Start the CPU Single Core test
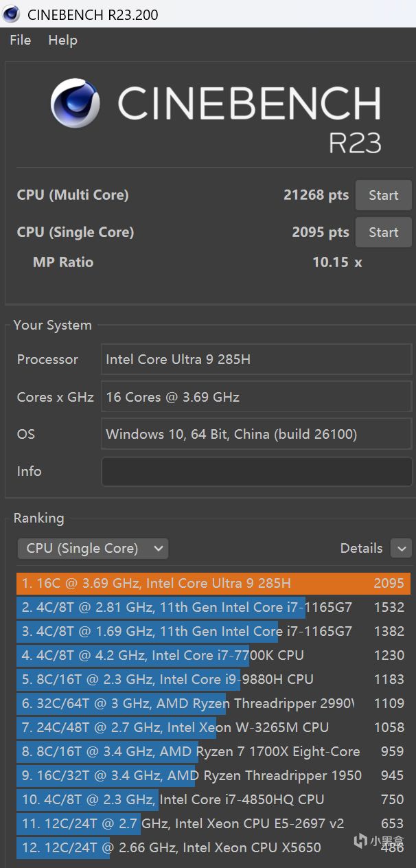 tap(383, 232)
